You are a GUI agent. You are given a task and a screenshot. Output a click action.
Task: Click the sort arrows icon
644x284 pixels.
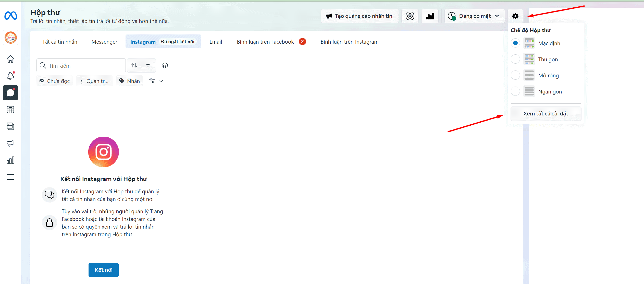[x=134, y=66]
